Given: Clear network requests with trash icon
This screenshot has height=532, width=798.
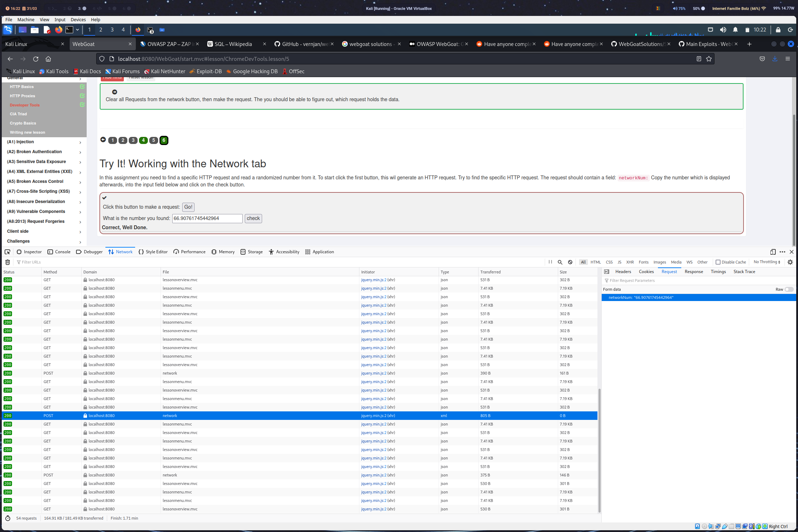Looking at the screenshot, I should pyautogui.click(x=7, y=262).
